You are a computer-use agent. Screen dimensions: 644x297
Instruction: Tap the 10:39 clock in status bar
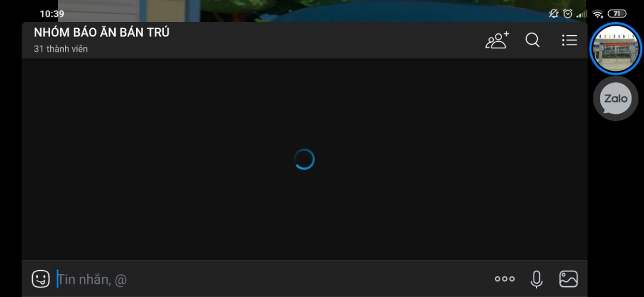(52, 14)
